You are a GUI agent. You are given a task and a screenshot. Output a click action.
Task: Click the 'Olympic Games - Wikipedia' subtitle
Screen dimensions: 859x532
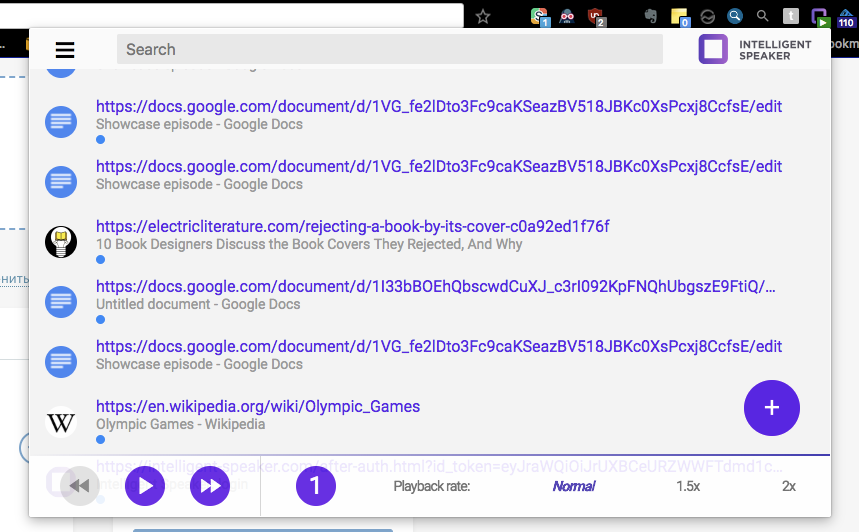click(x=180, y=424)
